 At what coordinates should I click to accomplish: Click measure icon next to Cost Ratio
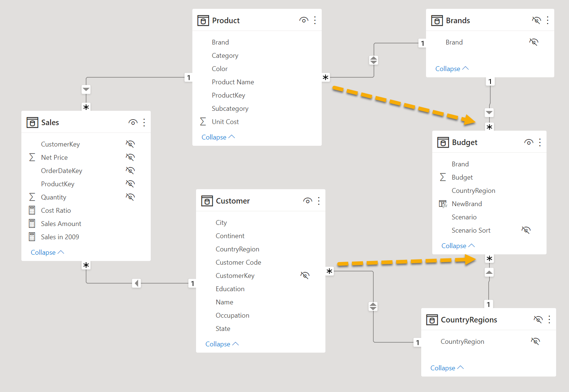click(x=32, y=210)
